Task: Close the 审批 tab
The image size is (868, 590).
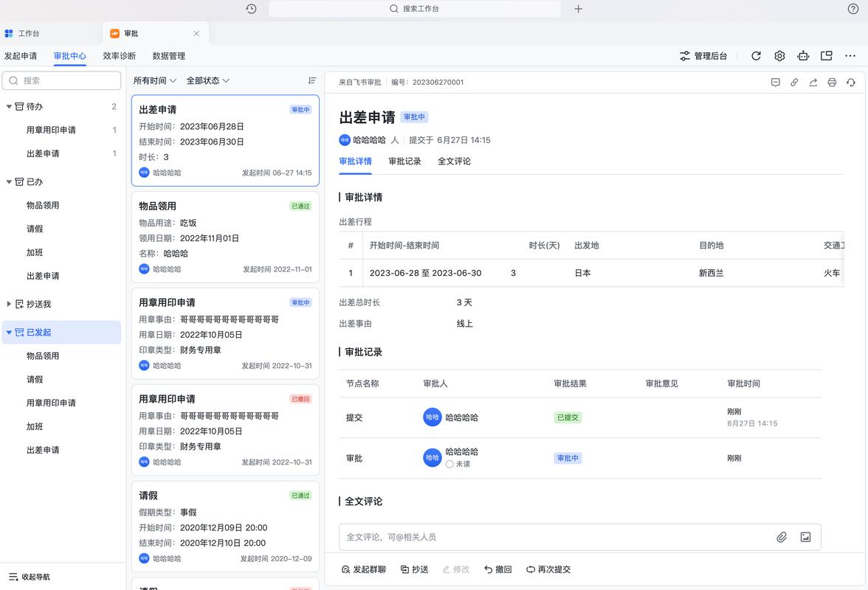Action: tap(196, 34)
